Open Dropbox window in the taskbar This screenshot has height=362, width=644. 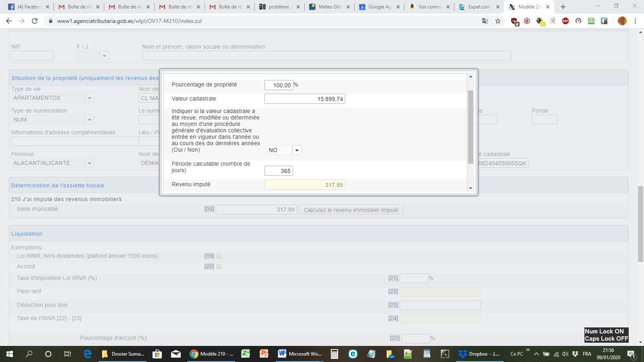480,354
